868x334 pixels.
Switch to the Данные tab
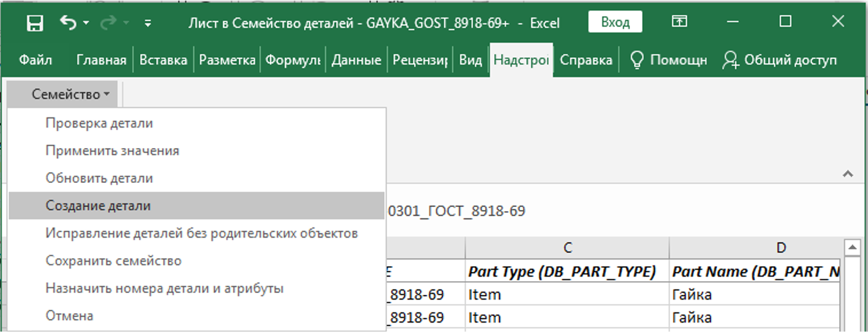[x=356, y=60]
